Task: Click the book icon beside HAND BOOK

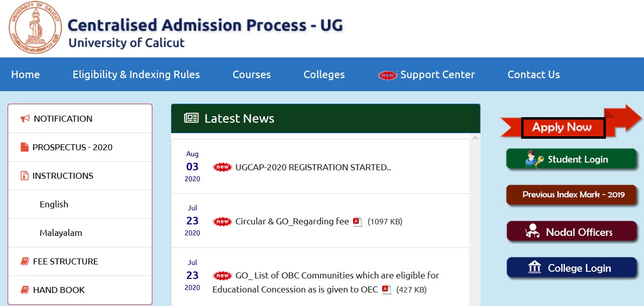Action: tap(25, 290)
